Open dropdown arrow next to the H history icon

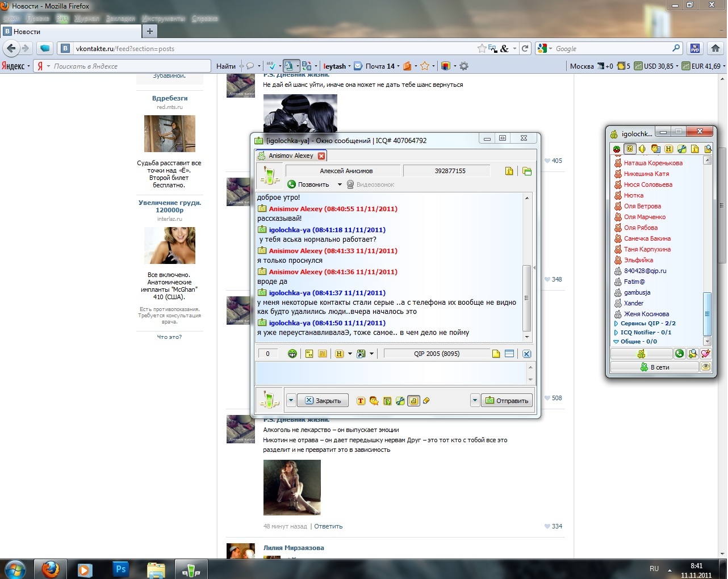pyautogui.click(x=350, y=354)
